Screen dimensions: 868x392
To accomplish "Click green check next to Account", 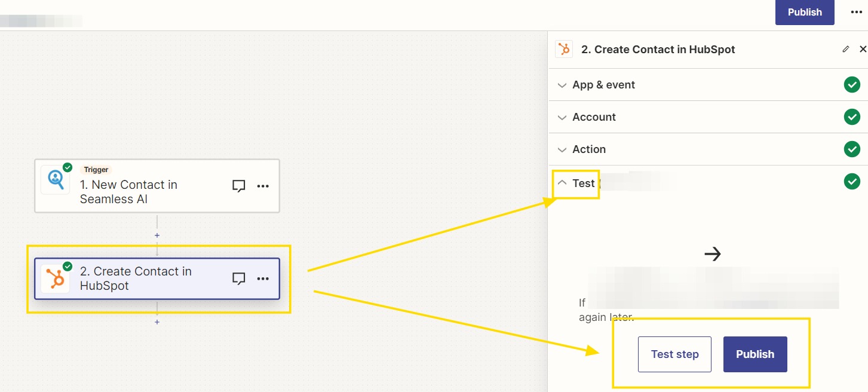I will [x=852, y=117].
